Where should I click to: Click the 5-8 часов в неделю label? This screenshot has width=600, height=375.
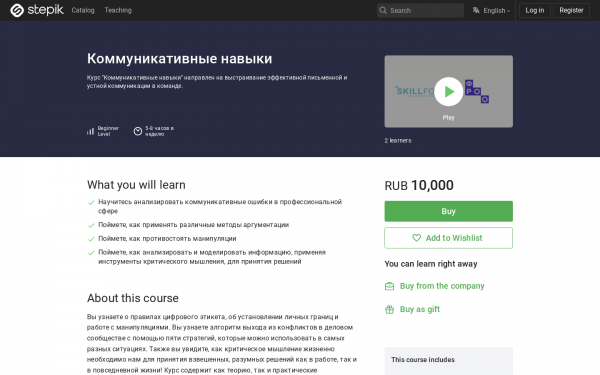159,131
